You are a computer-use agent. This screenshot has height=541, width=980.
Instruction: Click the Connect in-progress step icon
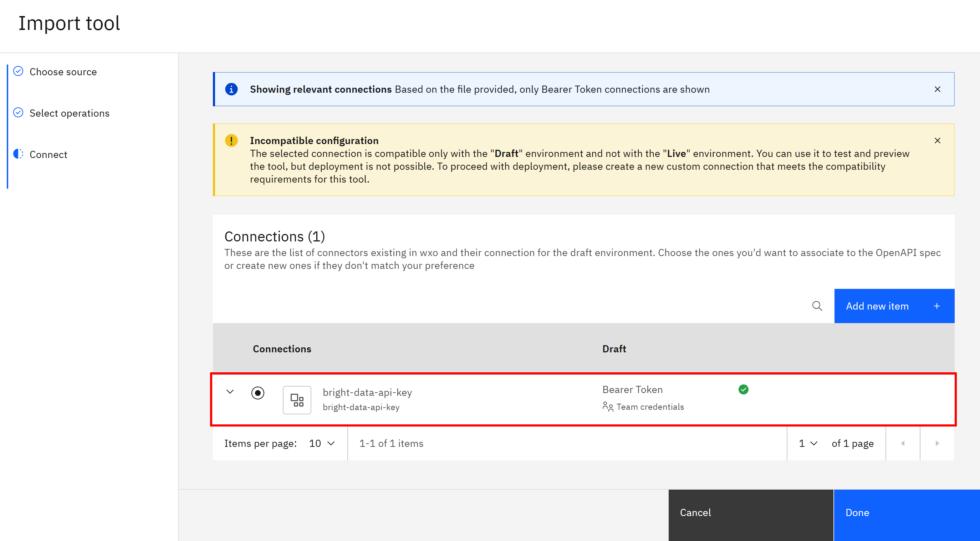[18, 154]
